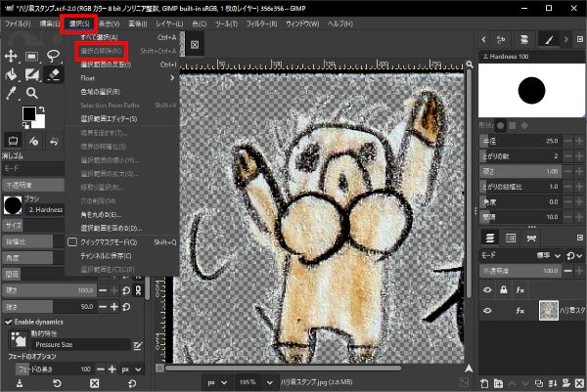Viewport: 587px width, 392px height.
Task: Select the square brush shape
Action: [512, 126]
